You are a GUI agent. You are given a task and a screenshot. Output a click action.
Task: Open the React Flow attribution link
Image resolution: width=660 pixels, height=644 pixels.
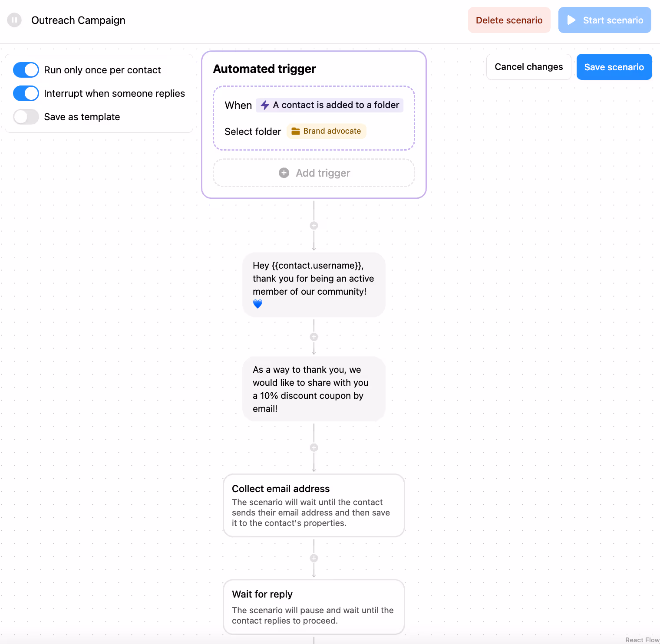(x=642, y=640)
